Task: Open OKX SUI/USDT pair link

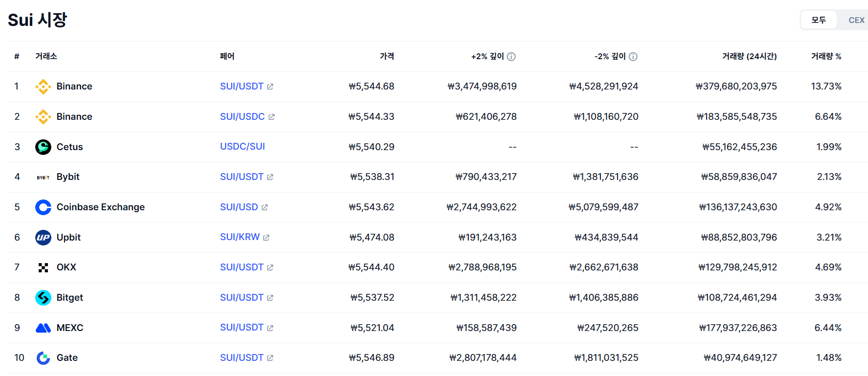Action: (x=242, y=267)
